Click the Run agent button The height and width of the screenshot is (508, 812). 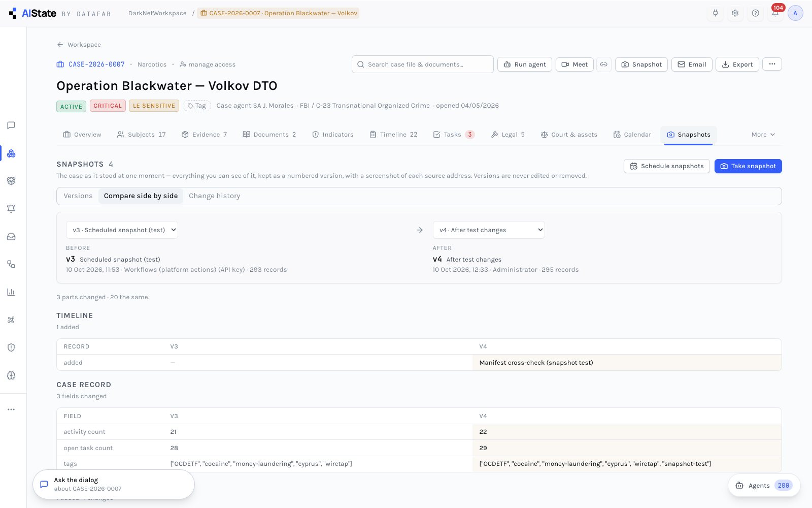[x=525, y=65]
